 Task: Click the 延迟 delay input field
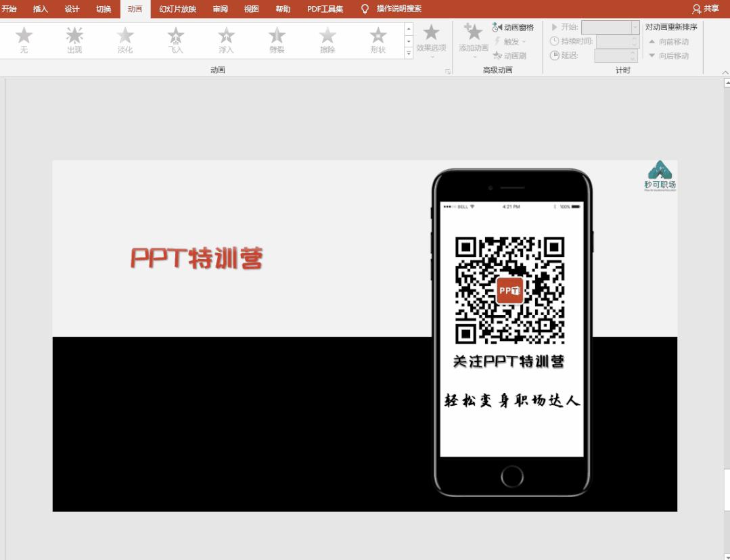pyautogui.click(x=616, y=55)
